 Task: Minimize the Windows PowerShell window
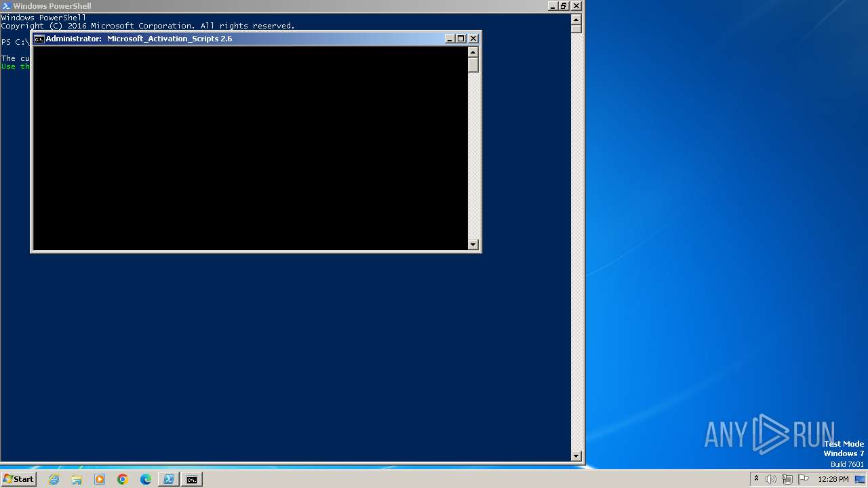pos(552,6)
